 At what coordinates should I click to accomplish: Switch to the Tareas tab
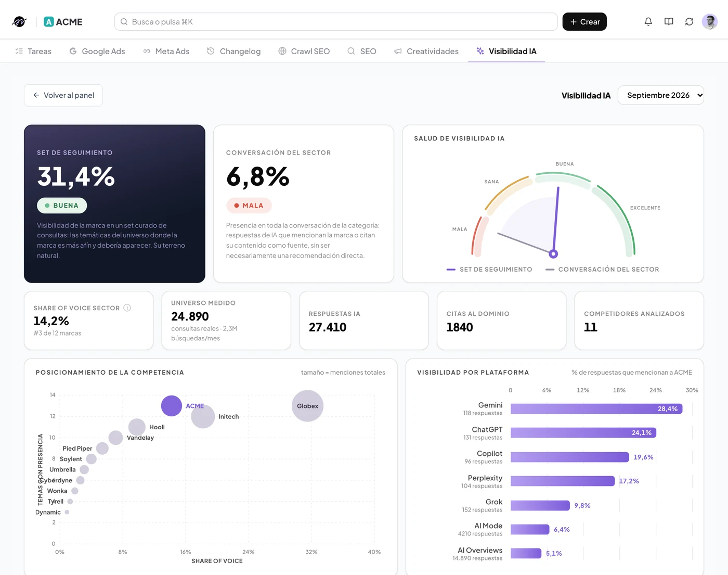tap(33, 51)
